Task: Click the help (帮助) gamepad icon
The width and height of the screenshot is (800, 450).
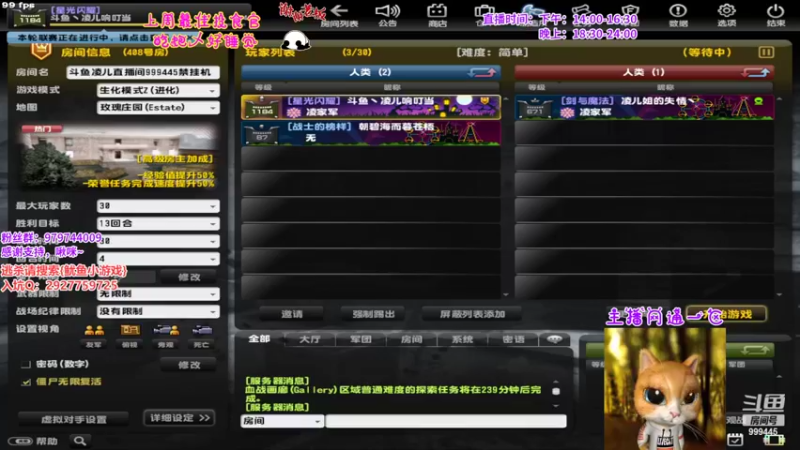Action: click(20, 441)
